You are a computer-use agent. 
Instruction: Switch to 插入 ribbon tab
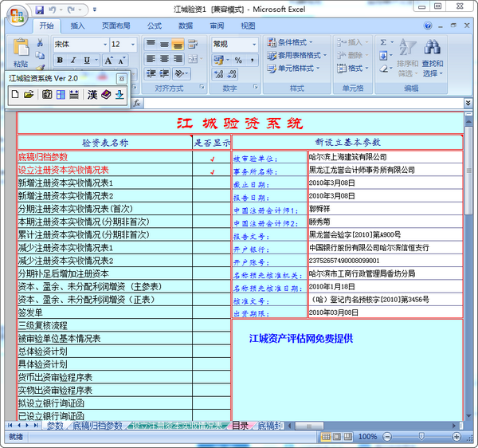(x=77, y=26)
